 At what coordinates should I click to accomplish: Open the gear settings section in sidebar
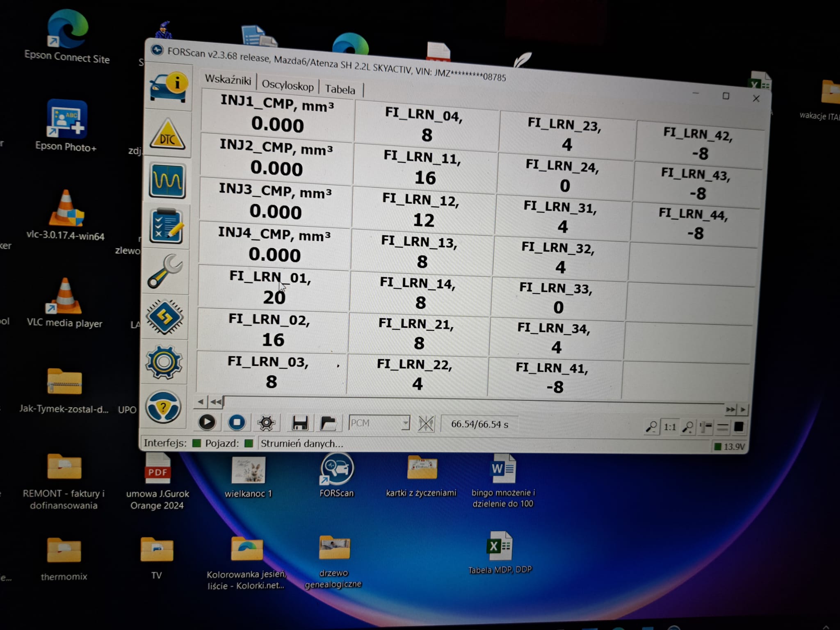click(164, 362)
